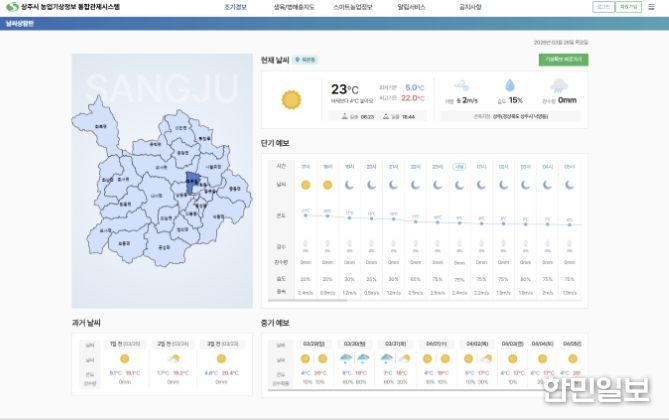Select the dark blue highlighted district on the map
Image resolution: width=669 pixels, height=420 pixels.
point(192,181)
